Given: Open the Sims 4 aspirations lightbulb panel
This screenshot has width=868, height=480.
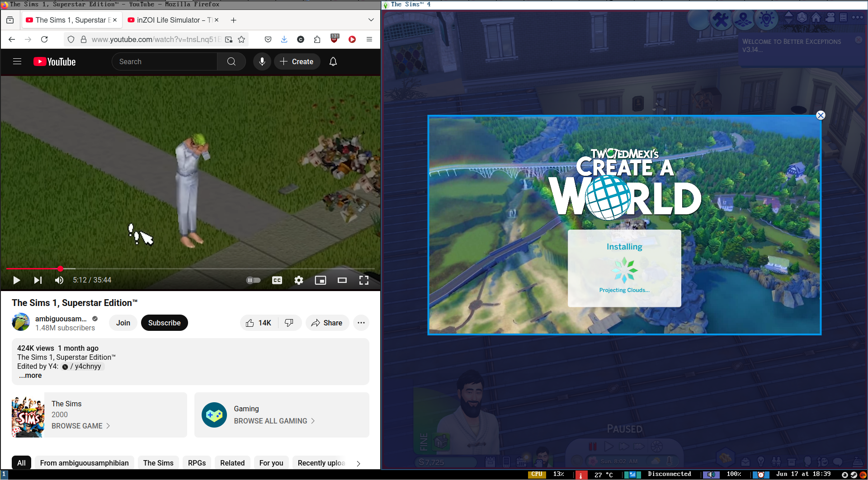Looking at the screenshot, I should (x=761, y=462).
